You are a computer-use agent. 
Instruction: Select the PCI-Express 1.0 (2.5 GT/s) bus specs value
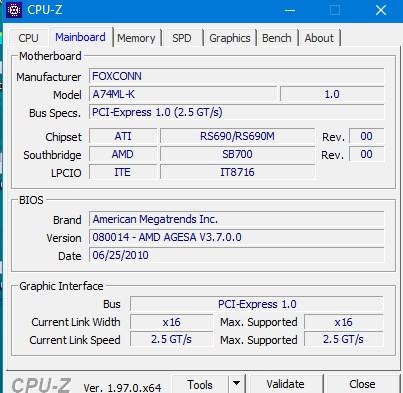point(236,112)
